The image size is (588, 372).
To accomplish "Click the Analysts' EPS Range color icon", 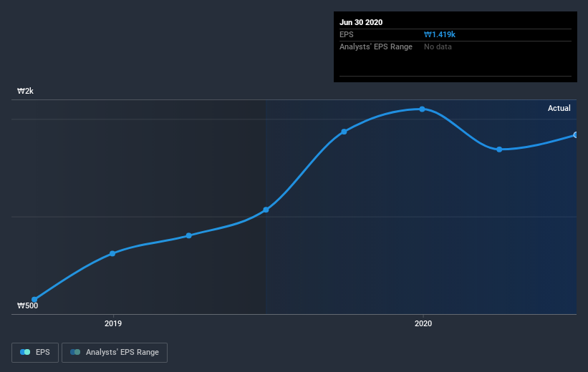I will click(x=75, y=352).
